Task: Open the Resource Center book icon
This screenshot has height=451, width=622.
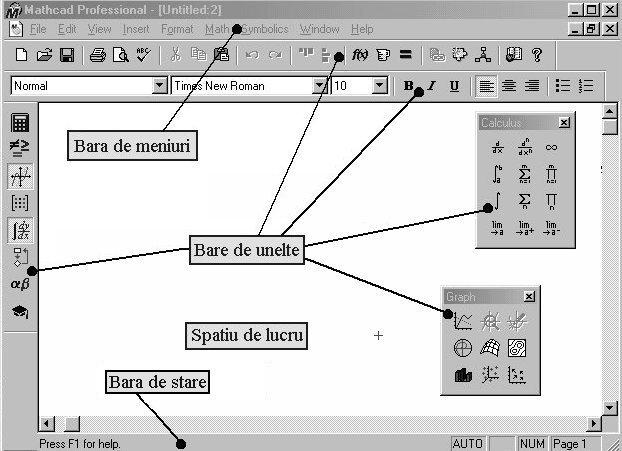Action: 514,55
